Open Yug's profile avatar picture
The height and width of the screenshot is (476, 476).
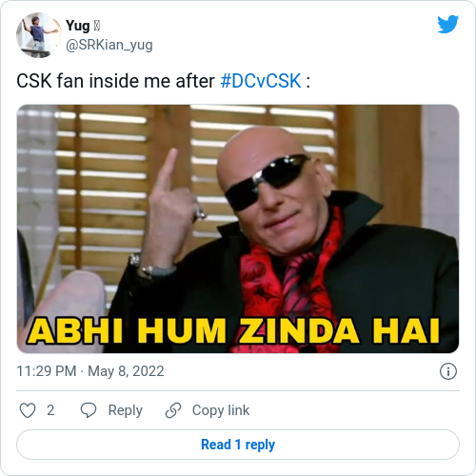(39, 35)
